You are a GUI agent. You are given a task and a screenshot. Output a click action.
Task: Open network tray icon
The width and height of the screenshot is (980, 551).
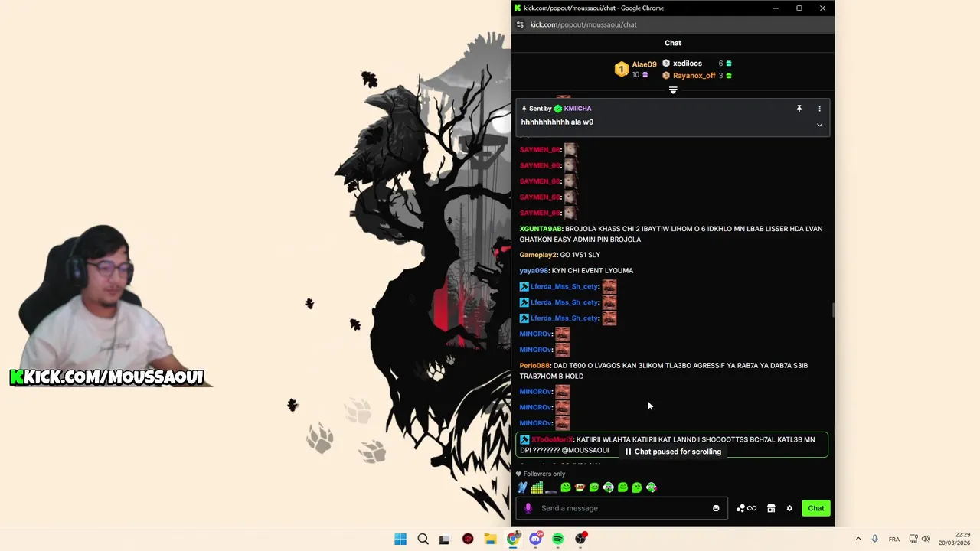coord(913,539)
